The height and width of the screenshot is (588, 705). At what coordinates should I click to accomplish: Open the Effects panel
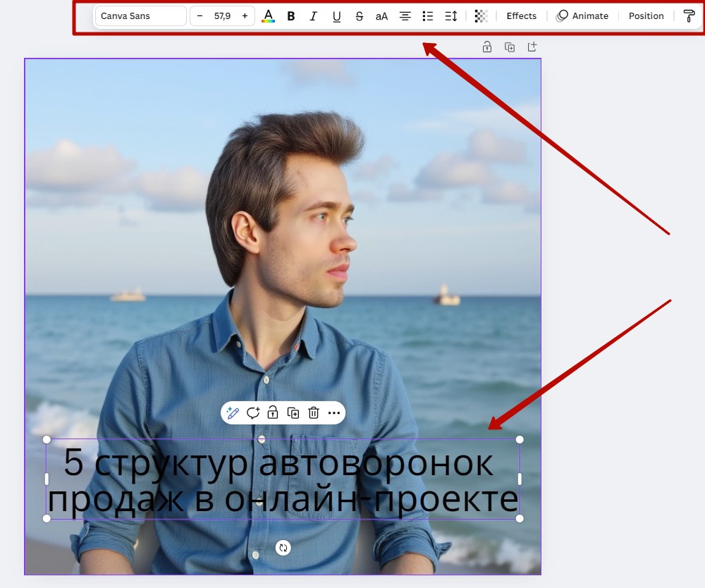pos(521,16)
